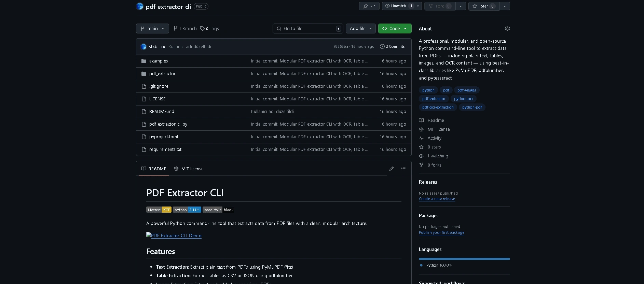Click the python-ocr topic tag
The image size is (644, 284).
464,99
